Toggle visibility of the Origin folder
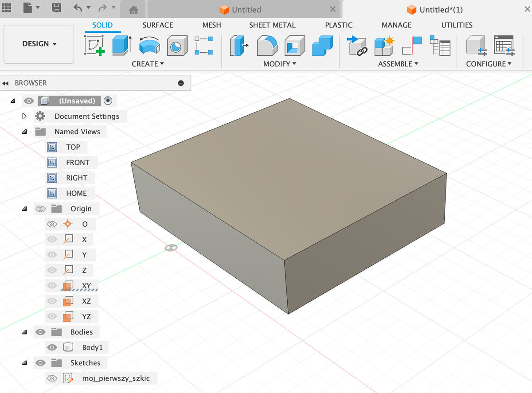The image size is (532, 393). point(40,209)
